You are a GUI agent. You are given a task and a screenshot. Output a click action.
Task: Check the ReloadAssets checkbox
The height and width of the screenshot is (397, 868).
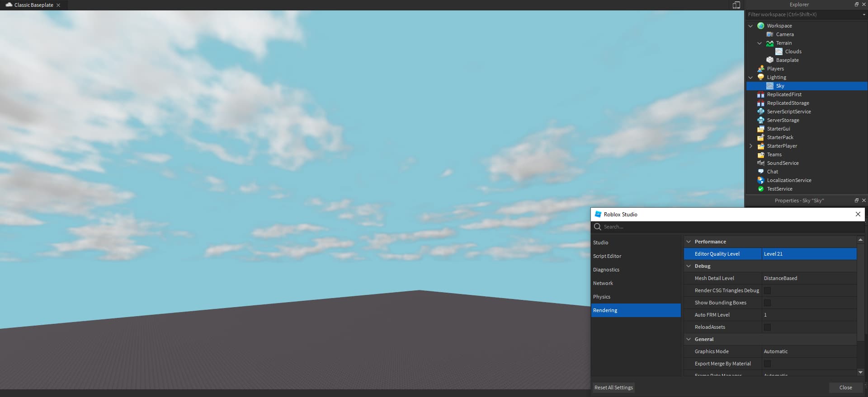tap(767, 327)
